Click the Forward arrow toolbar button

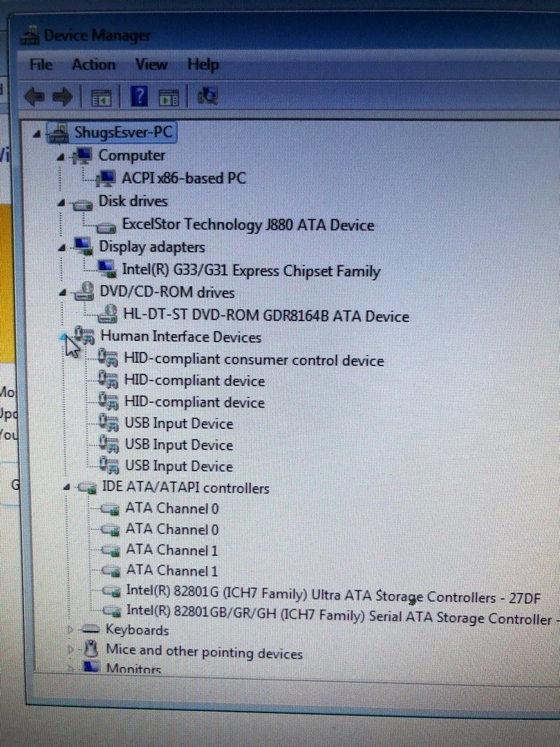coord(62,98)
